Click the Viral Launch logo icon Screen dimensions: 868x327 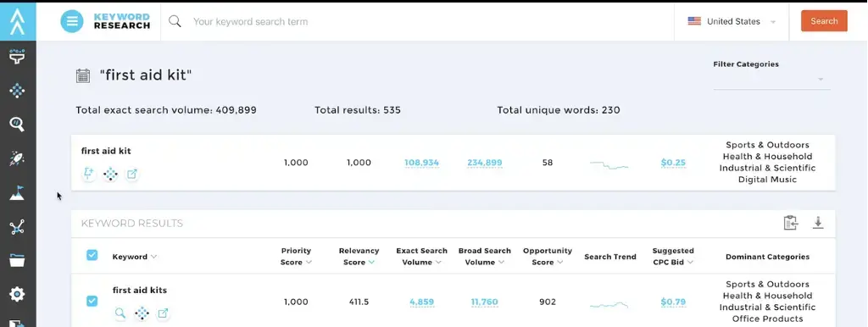point(18,21)
